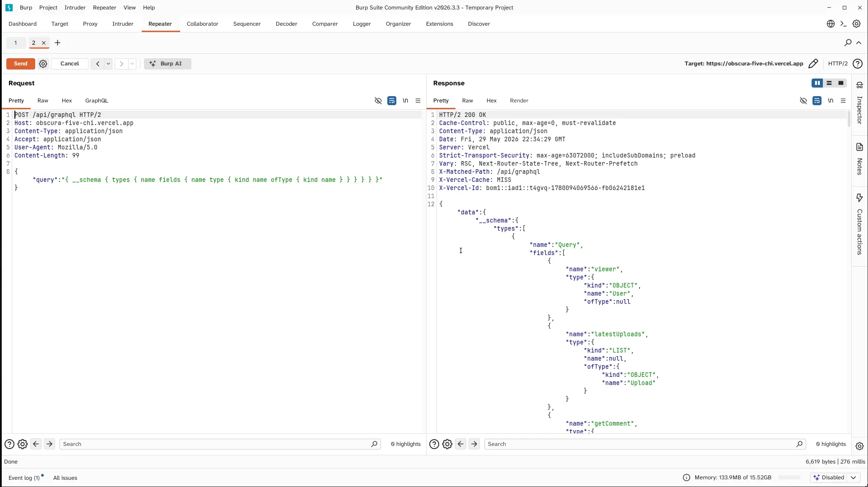Toggle hidden characters in request editor

pyautogui.click(x=378, y=101)
